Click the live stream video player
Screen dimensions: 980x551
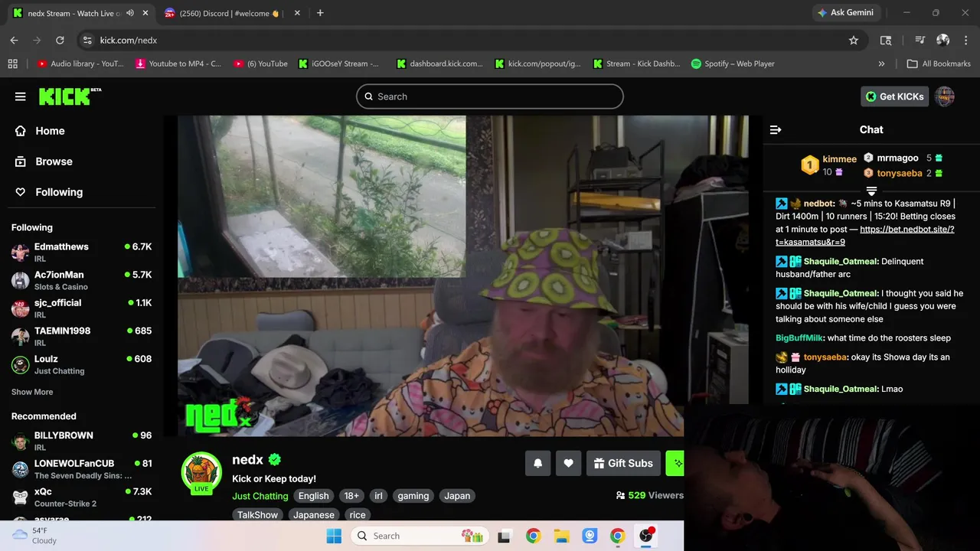coord(463,275)
